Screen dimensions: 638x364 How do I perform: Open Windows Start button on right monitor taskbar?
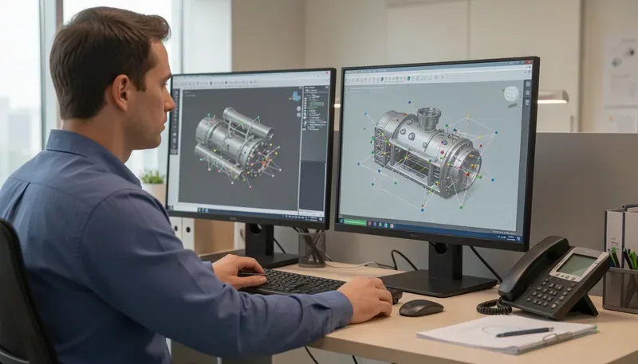[x=341, y=221]
